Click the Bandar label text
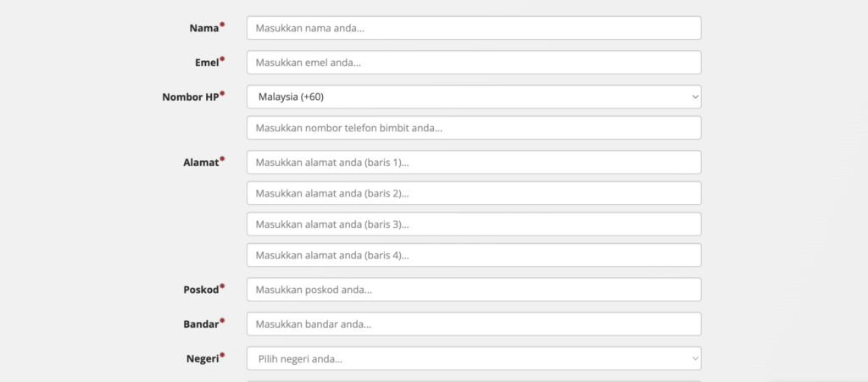868x382 pixels. (x=200, y=324)
